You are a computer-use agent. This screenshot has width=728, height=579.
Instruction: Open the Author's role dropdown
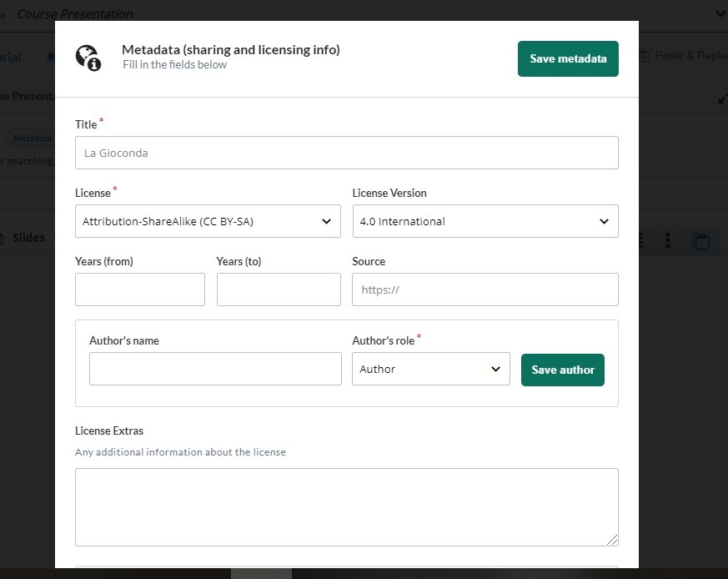pyautogui.click(x=431, y=369)
